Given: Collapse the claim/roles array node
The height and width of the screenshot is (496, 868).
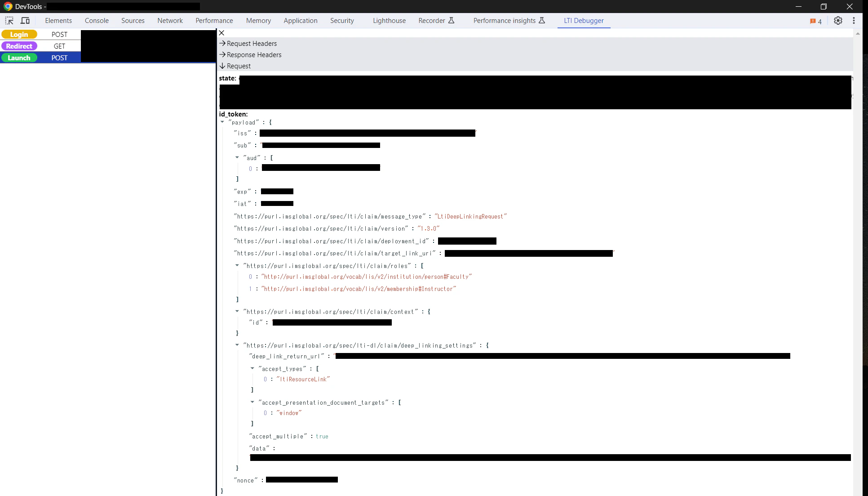Looking at the screenshot, I should [237, 266].
